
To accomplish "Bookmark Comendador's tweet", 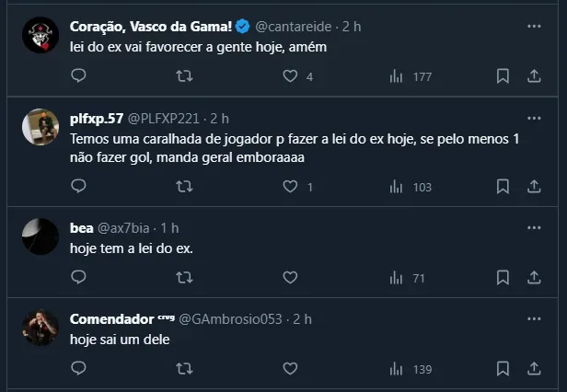I will [503, 368].
